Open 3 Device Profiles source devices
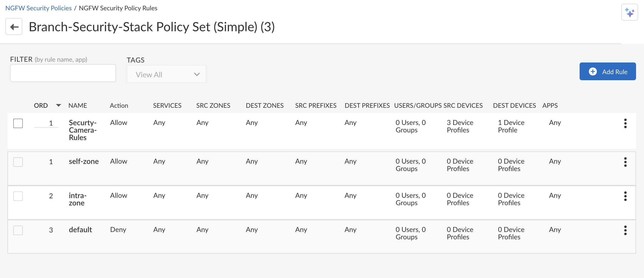 (x=460, y=126)
